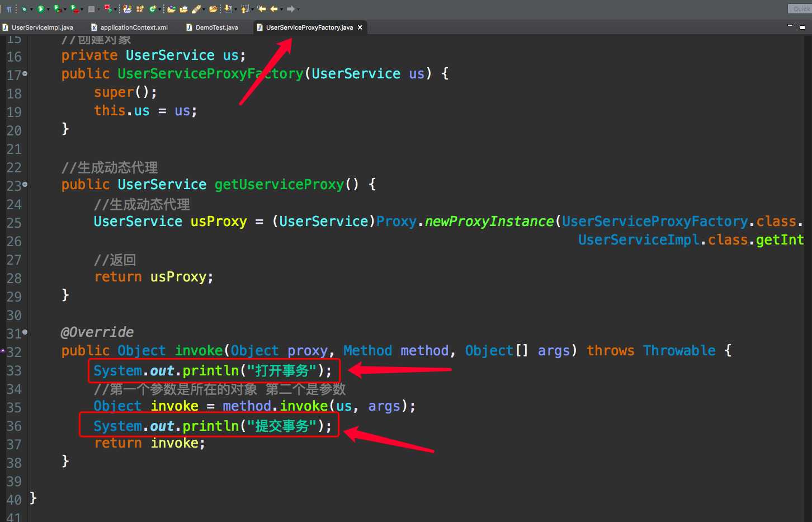Image resolution: width=812 pixels, height=522 pixels.
Task: Collapse the constructor fold marker at line 17
Action: pos(25,73)
